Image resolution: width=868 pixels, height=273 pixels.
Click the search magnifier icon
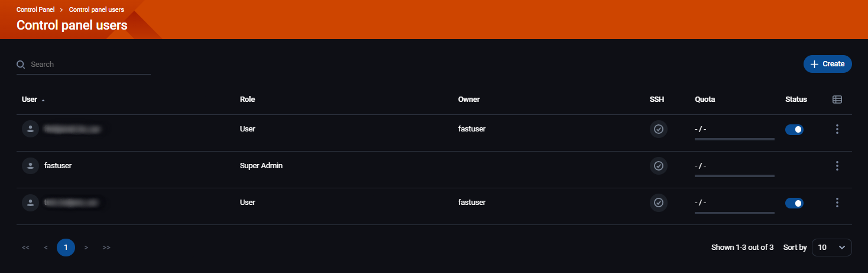click(x=21, y=65)
